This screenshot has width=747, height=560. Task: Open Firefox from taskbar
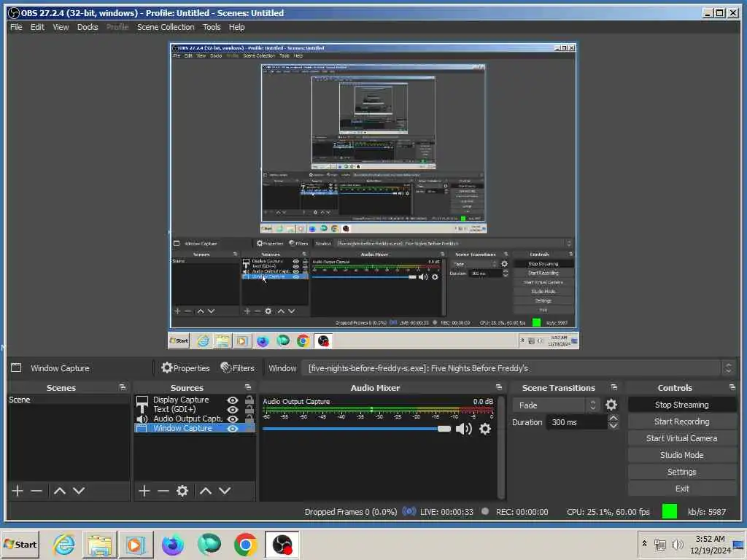(172, 544)
